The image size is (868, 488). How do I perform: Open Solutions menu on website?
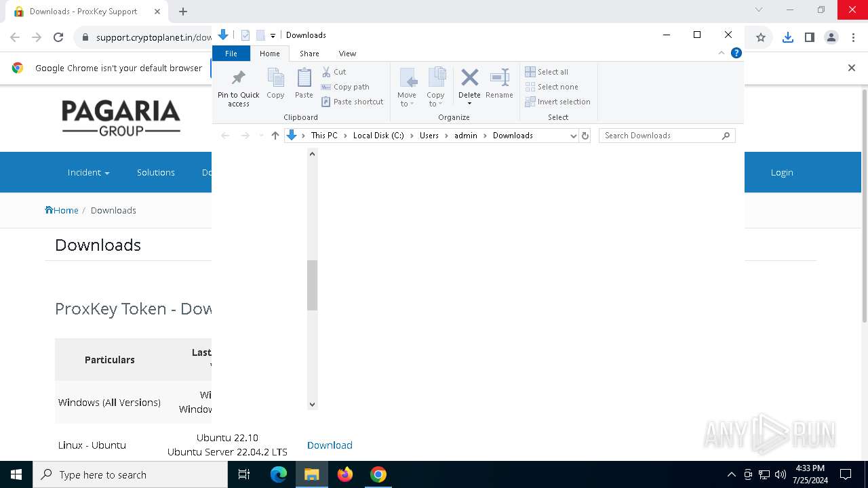pyautogui.click(x=156, y=172)
